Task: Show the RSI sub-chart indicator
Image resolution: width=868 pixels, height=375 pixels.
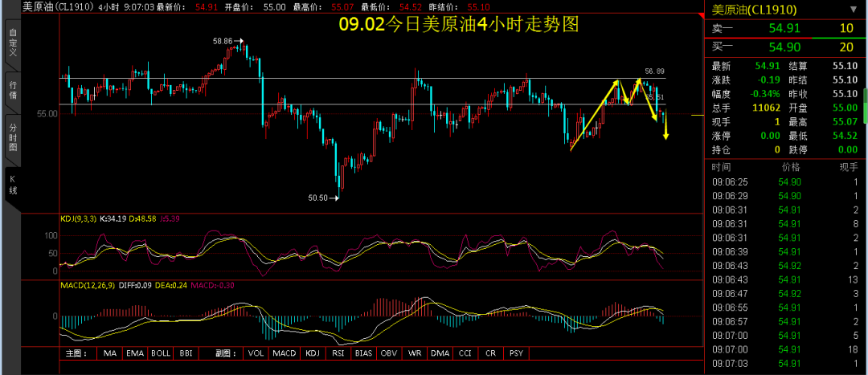Action: coord(338,353)
